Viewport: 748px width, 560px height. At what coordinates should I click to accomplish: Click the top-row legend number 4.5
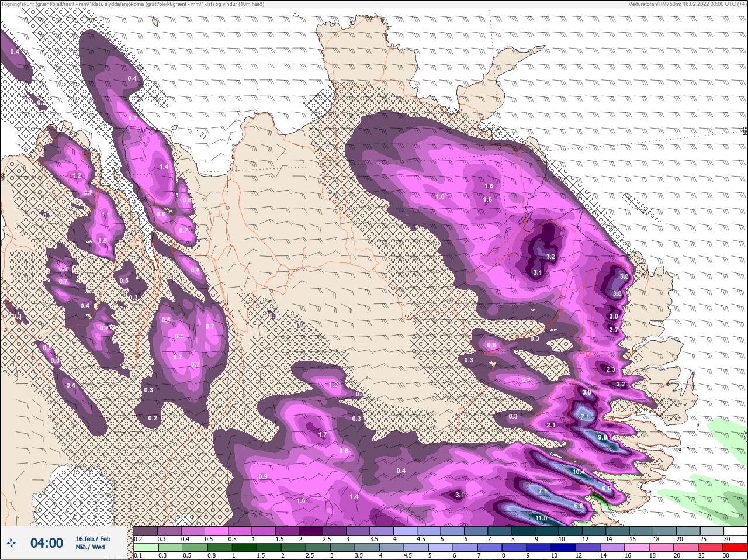pos(421,539)
